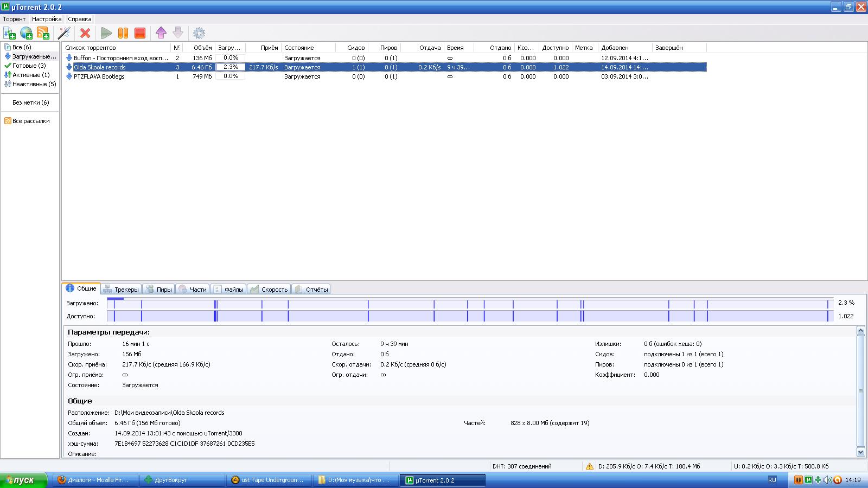This screenshot has width=868, height=488.
Task: Switch to D:\Моя музыка folder taskbar button
Action: click(356, 480)
